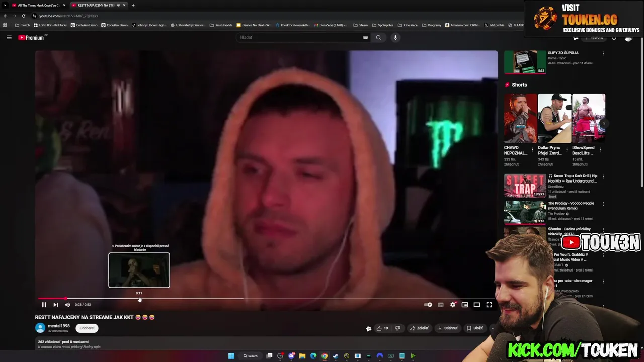Switch to miniplayer mode
Image resolution: width=644 pixels, height=362 pixels.
pos(465,305)
